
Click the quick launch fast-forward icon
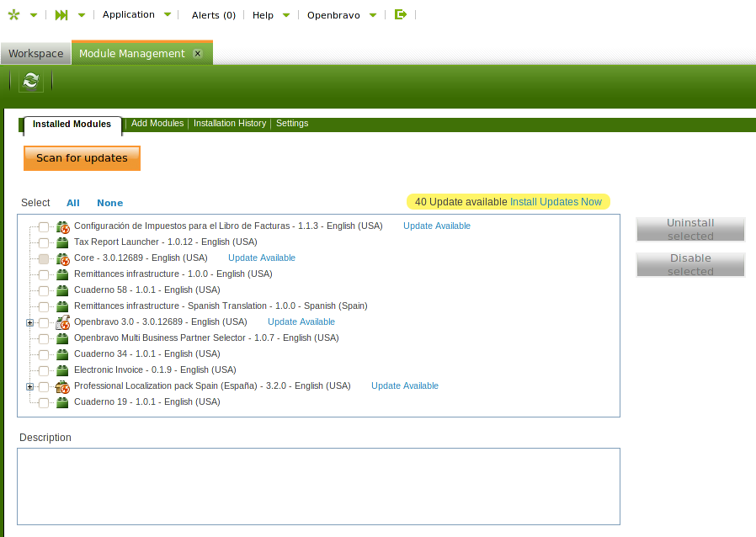point(61,15)
